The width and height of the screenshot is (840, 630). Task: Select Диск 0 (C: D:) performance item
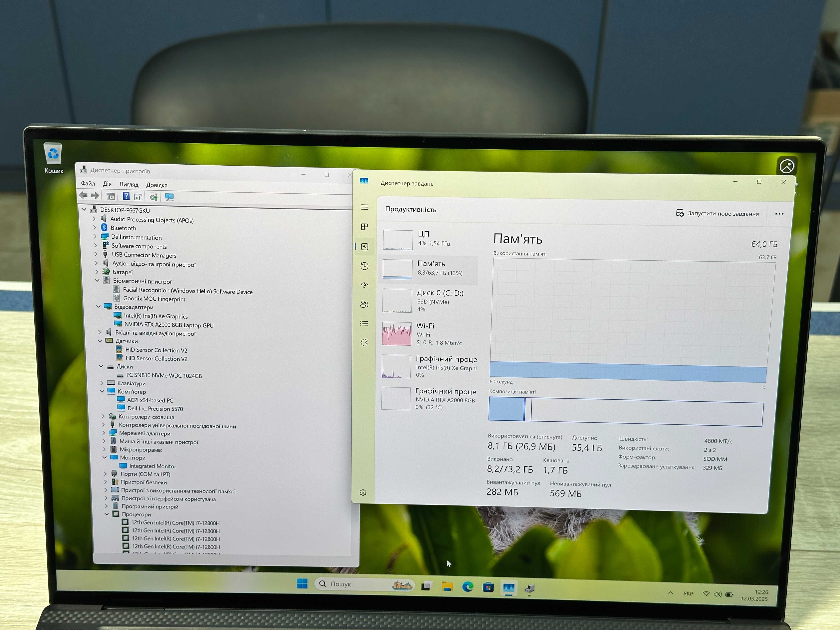428,301
